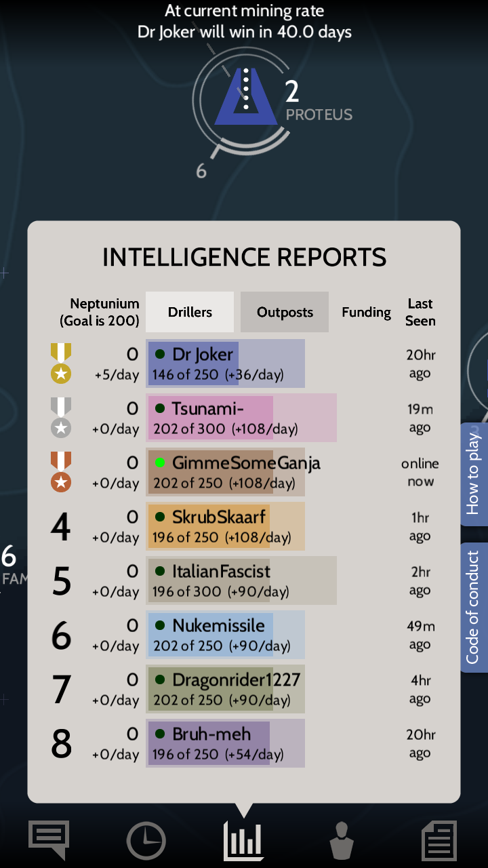The width and height of the screenshot is (488, 868).
Task: Tap Dr Joker's gold medal icon
Action: (x=61, y=363)
